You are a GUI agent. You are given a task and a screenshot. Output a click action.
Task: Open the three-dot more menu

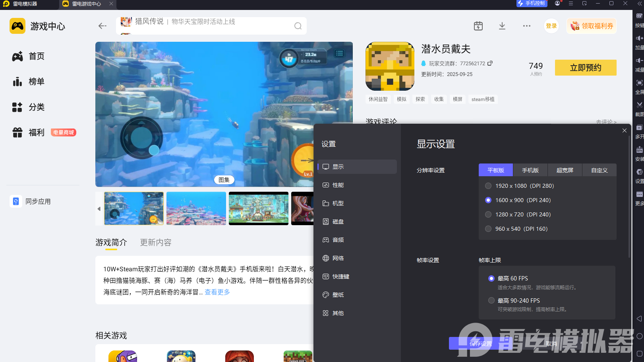click(x=527, y=26)
